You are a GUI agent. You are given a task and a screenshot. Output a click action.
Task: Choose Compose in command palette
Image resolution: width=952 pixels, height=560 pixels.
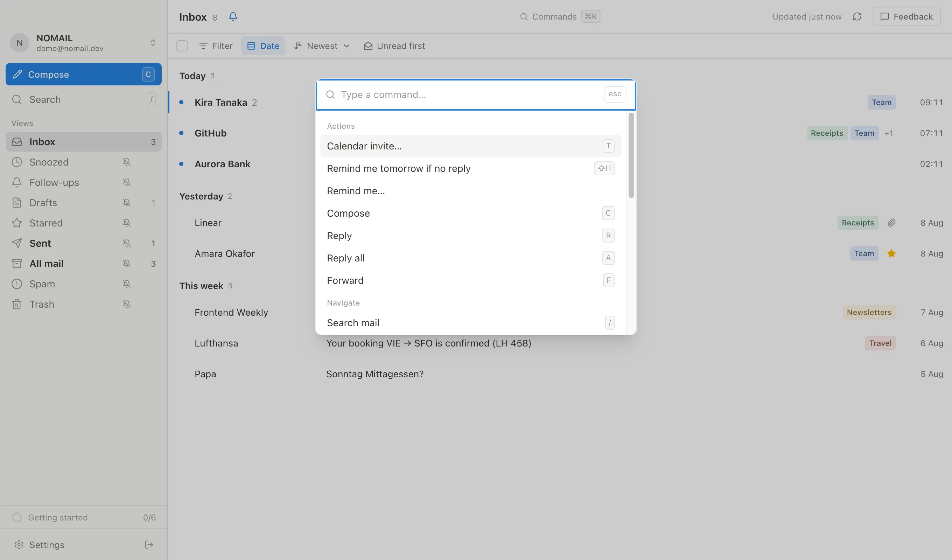[470, 213]
